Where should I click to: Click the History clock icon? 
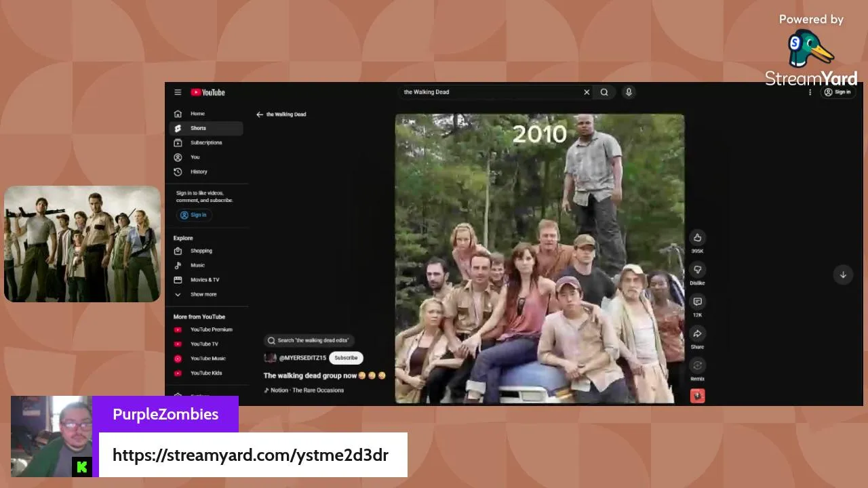click(178, 171)
